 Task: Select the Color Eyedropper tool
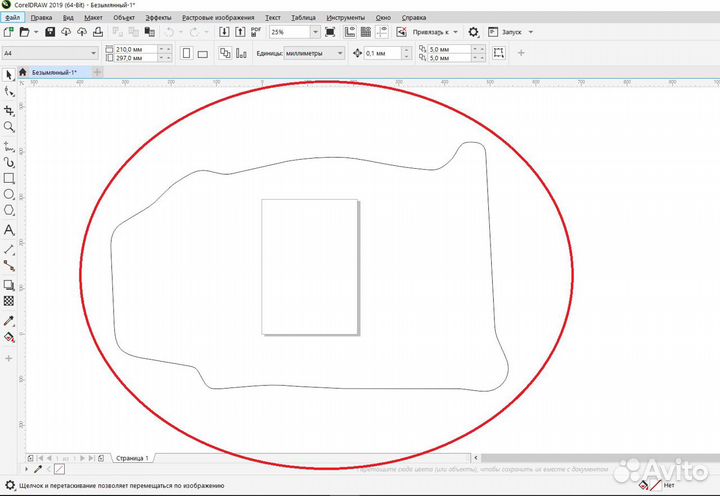pyautogui.click(x=9, y=321)
